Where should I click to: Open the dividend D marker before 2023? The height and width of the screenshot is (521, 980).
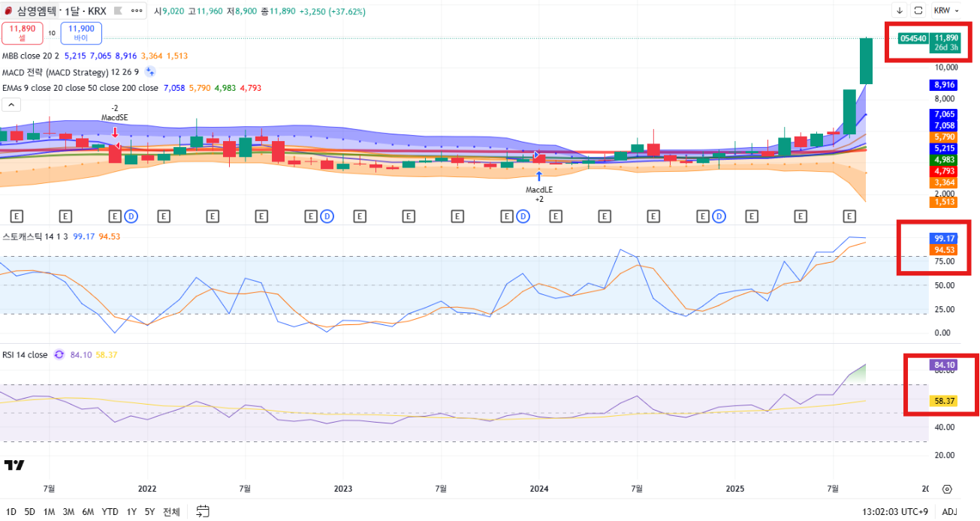pyautogui.click(x=327, y=216)
